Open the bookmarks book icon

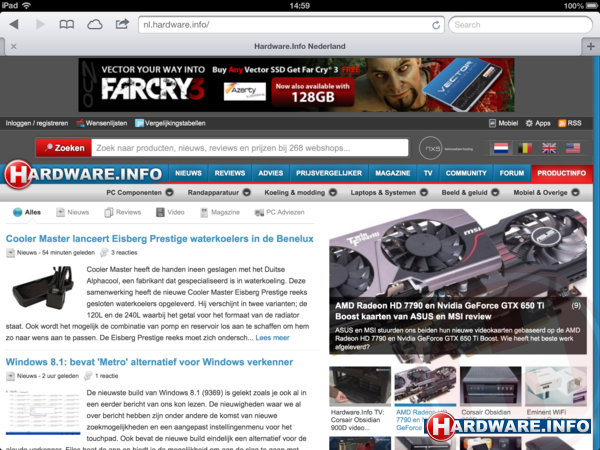[67, 25]
